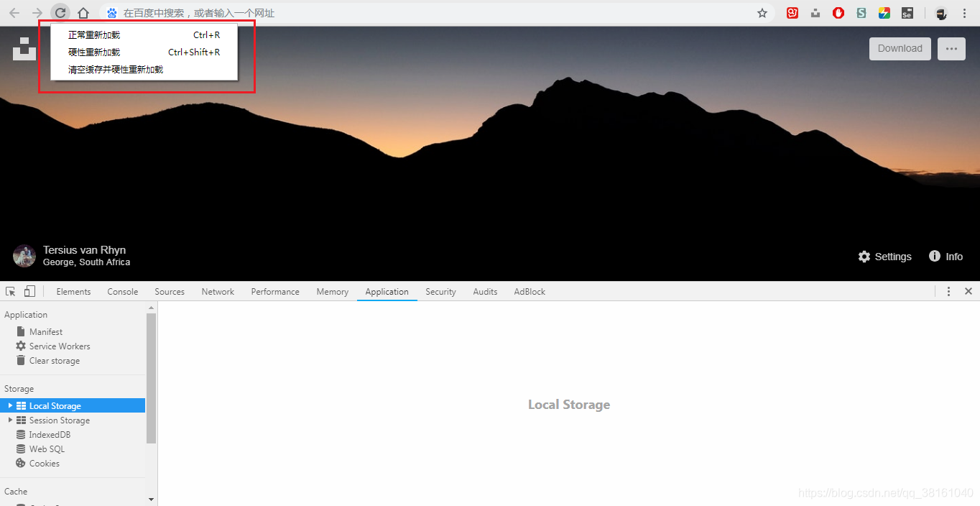Open Service Workers in the sidebar

(x=60, y=346)
